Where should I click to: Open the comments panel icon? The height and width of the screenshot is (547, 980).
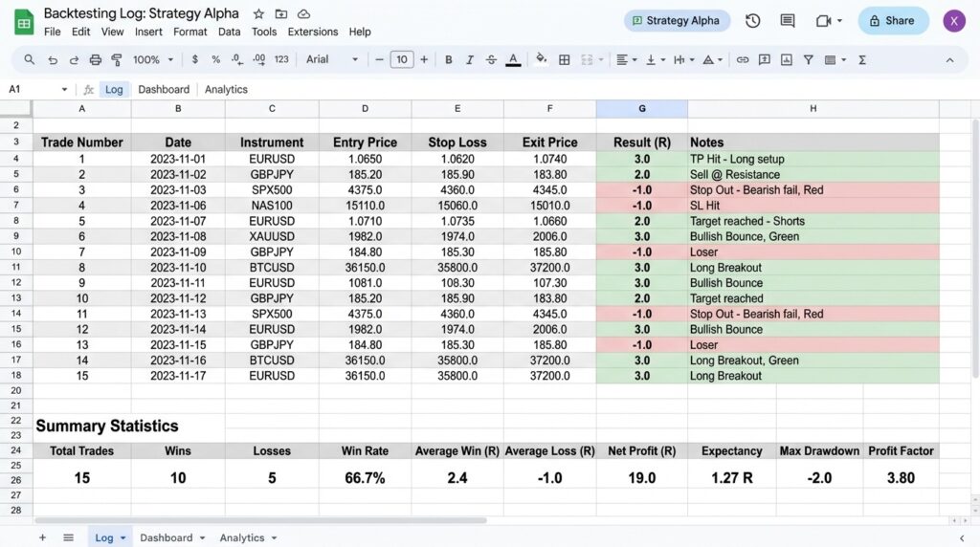(788, 21)
